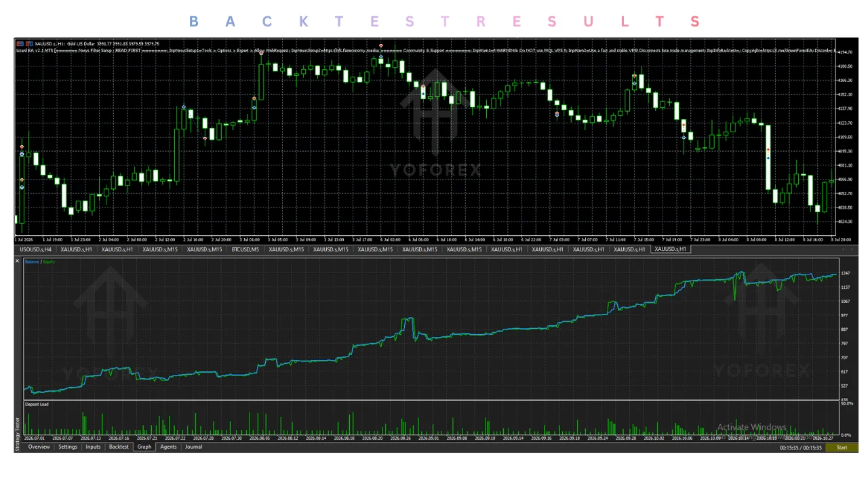
Task: Open the Agents tab
Action: coord(168,447)
